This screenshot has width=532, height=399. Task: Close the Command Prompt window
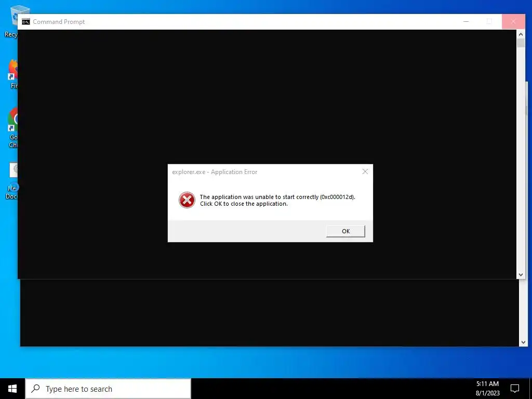pos(513,21)
